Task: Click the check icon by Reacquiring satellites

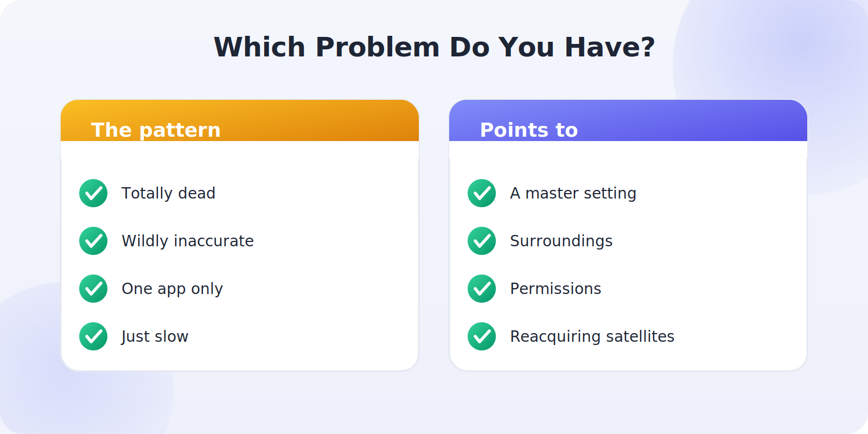Action: coord(482,336)
